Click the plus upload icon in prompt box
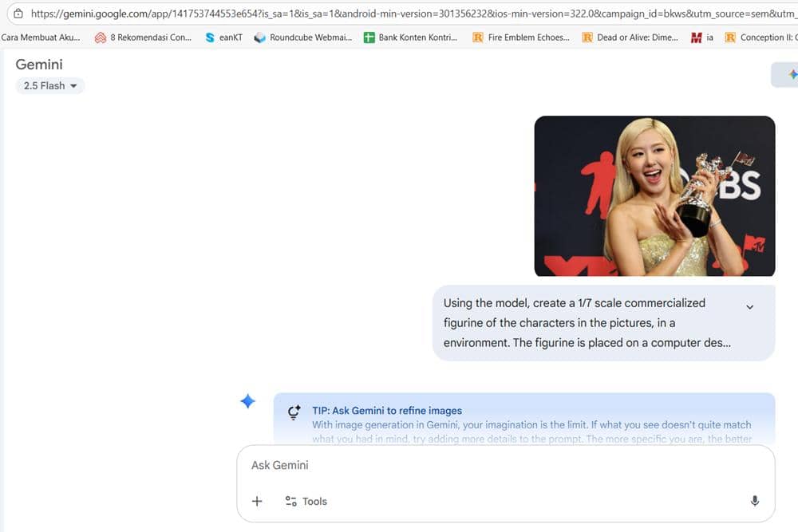Screen dimensions: 798x532 (x=257, y=501)
